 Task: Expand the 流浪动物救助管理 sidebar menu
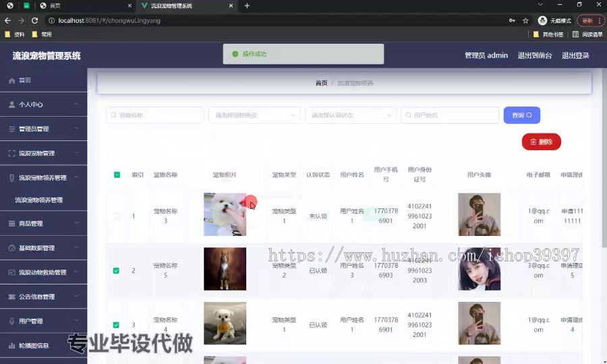tap(43, 272)
